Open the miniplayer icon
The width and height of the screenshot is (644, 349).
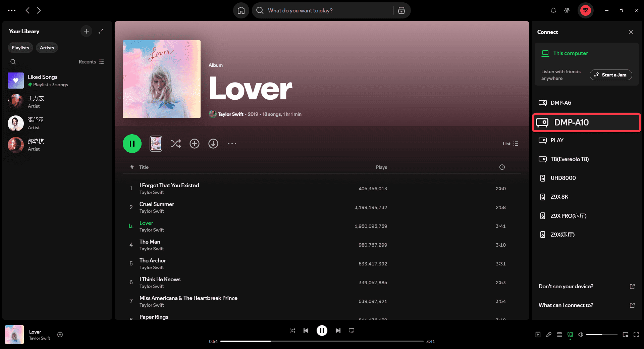point(625,335)
